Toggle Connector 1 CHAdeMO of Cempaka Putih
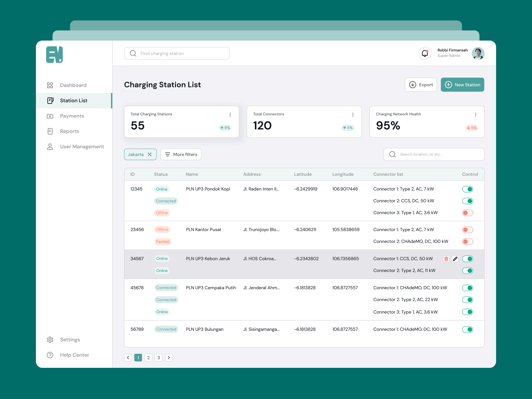Image resolution: width=532 pixels, height=399 pixels. click(468, 288)
